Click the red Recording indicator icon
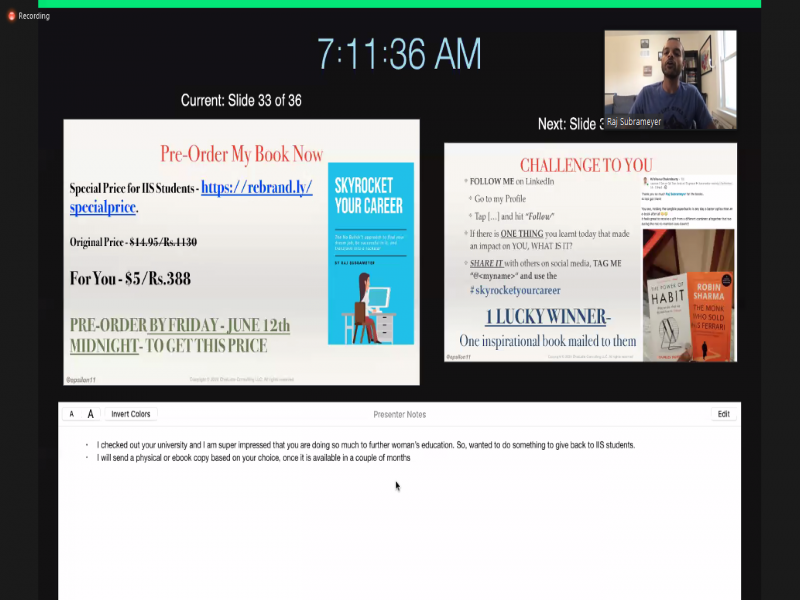Viewport: 800px width, 600px height. coord(12,16)
